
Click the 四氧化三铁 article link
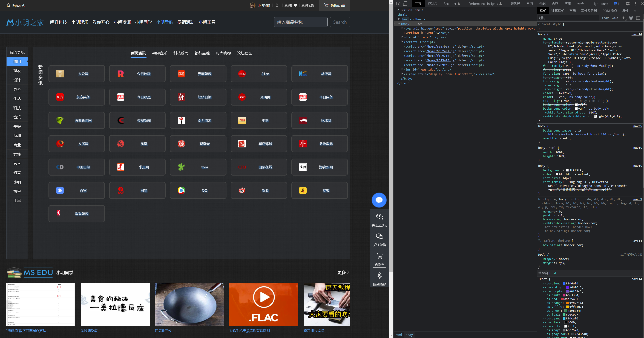tap(163, 331)
